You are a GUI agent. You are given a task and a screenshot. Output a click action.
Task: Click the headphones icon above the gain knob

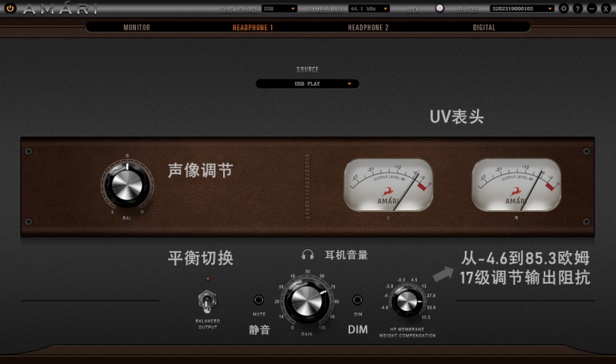[x=307, y=254]
